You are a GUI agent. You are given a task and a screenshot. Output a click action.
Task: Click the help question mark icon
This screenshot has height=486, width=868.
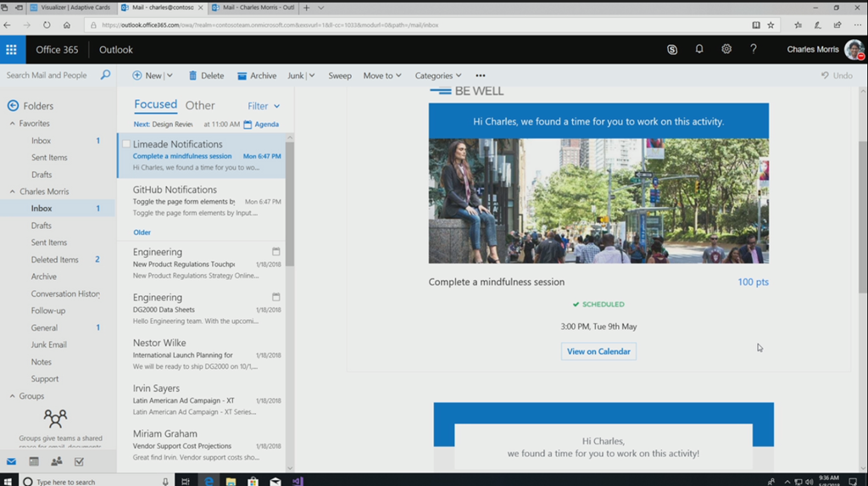tap(754, 49)
